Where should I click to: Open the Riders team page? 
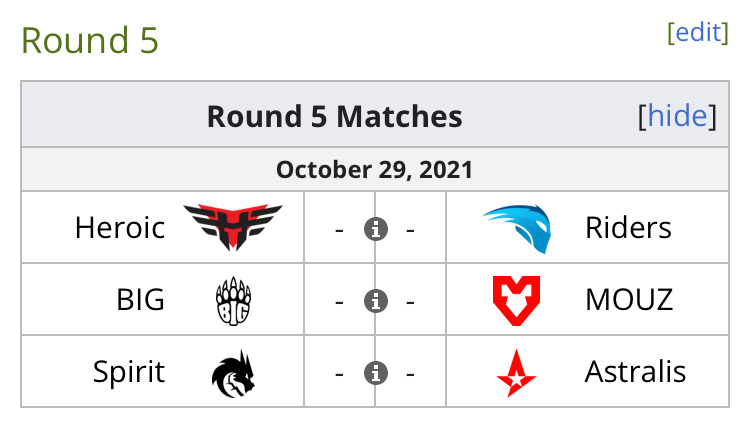coord(629,228)
